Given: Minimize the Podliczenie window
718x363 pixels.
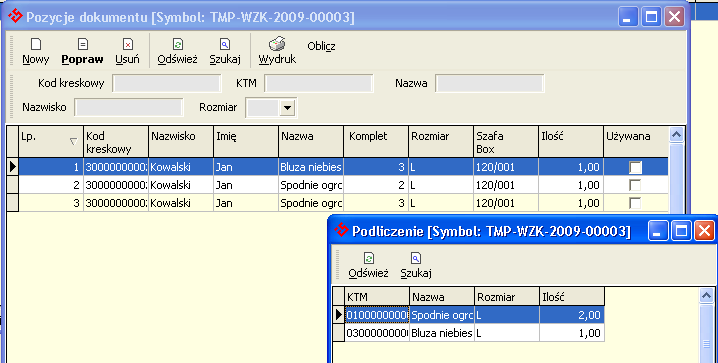Looking at the screenshot, I should (658, 231).
